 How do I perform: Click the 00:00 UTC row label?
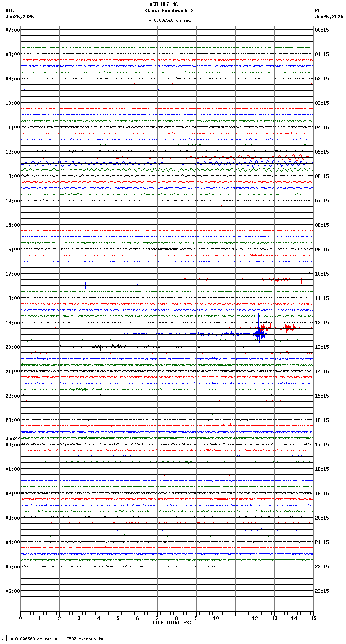13,445
